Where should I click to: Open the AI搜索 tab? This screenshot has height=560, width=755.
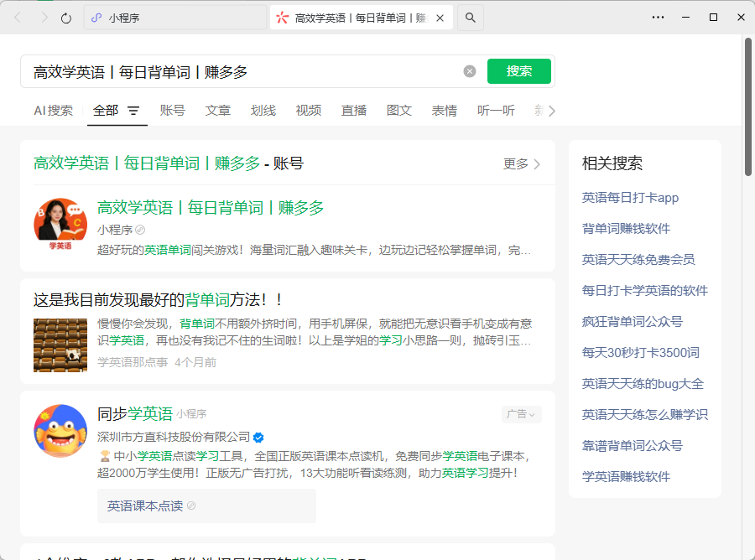[x=54, y=111]
